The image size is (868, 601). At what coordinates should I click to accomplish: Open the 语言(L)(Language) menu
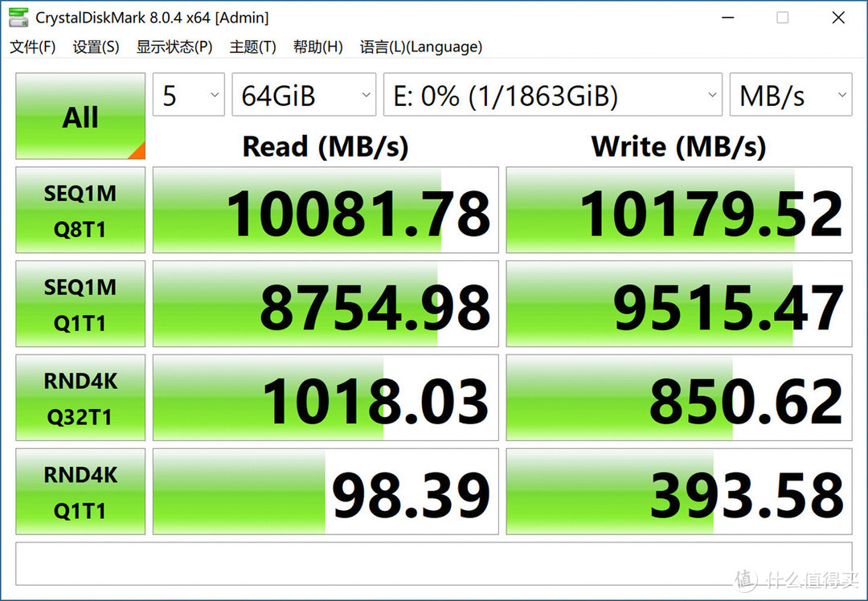point(420,47)
